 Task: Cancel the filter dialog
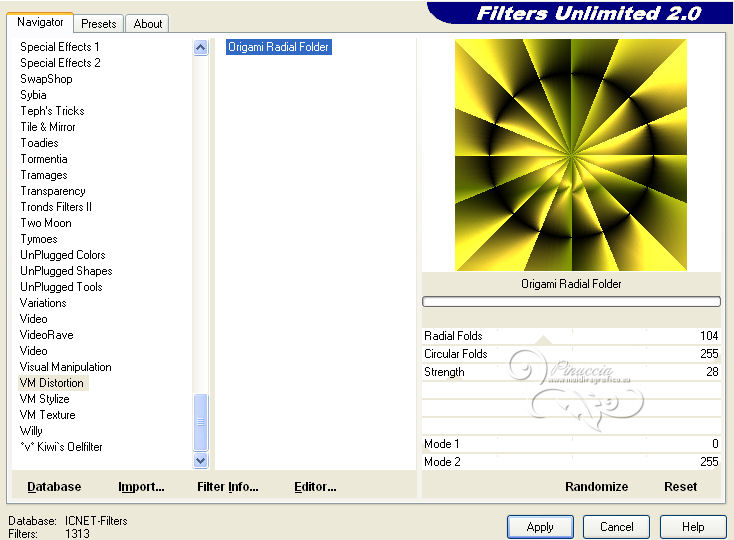pyautogui.click(x=617, y=527)
